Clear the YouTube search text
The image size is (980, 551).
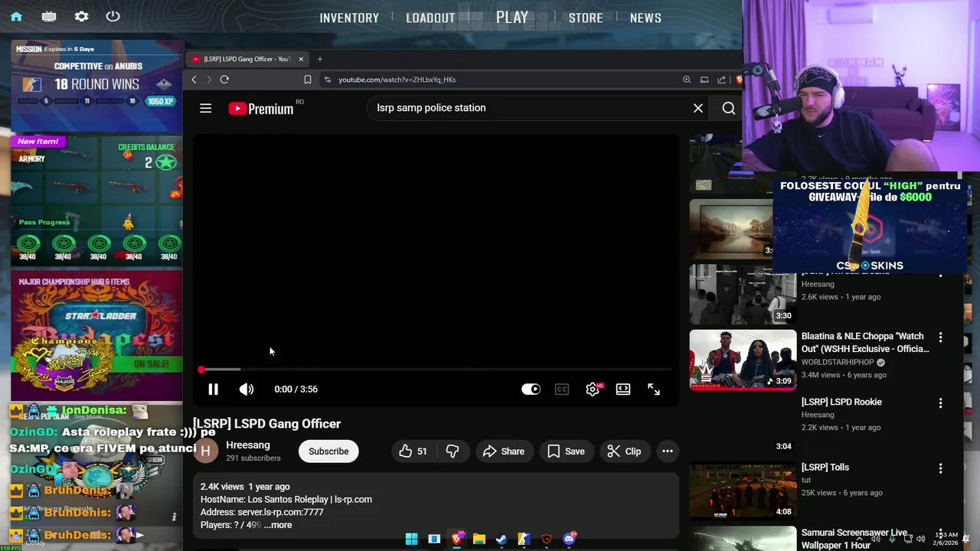tap(698, 108)
